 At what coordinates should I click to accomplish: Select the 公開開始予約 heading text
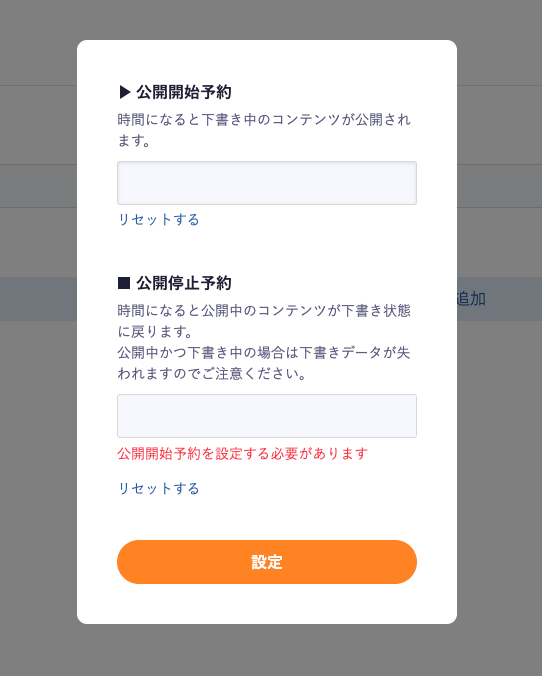tap(184, 92)
